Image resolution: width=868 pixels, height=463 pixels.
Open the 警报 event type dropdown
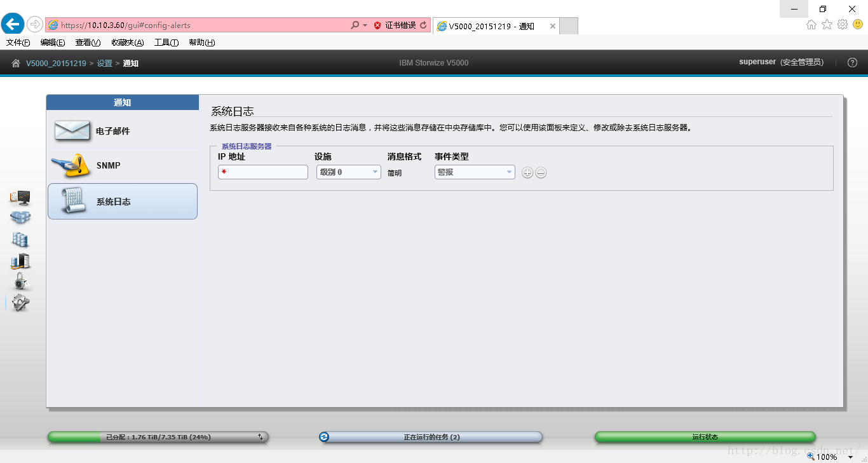pos(475,172)
